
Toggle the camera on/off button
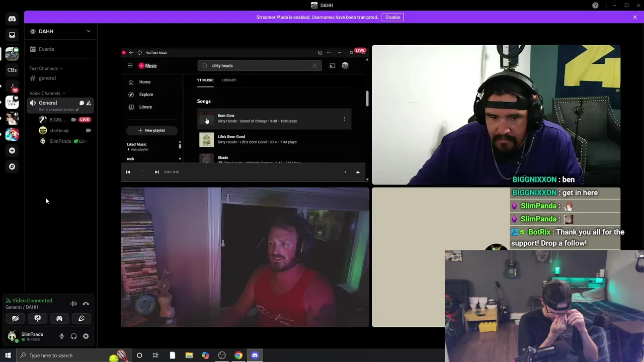[x=15, y=318]
